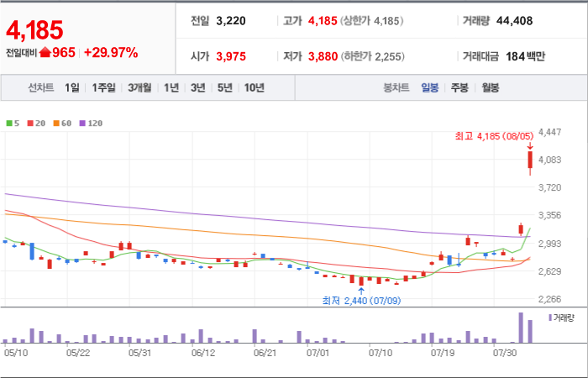Switch line chart to 1주일
This screenshot has height=378, width=588.
coord(104,87)
